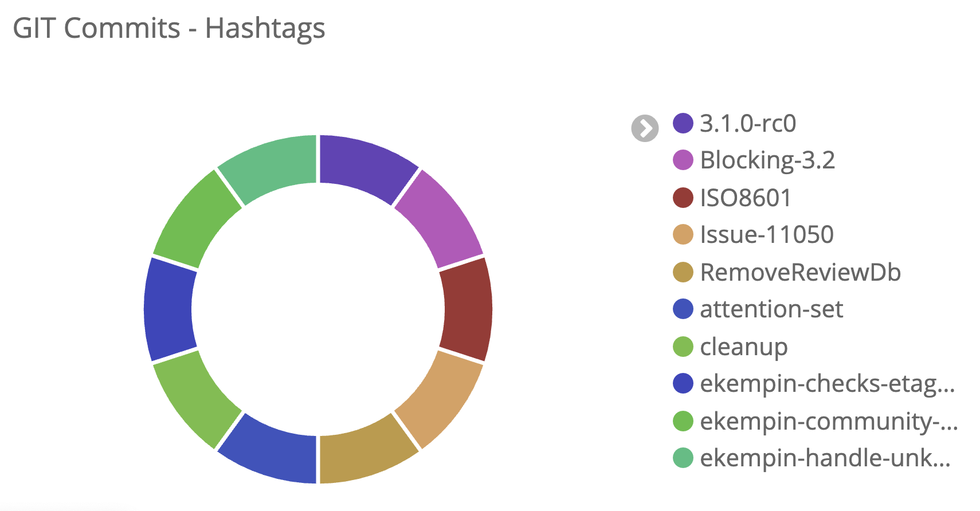The height and width of the screenshot is (511, 980).
Task: Collapse the legend with the arrow toggle
Action: (x=645, y=128)
